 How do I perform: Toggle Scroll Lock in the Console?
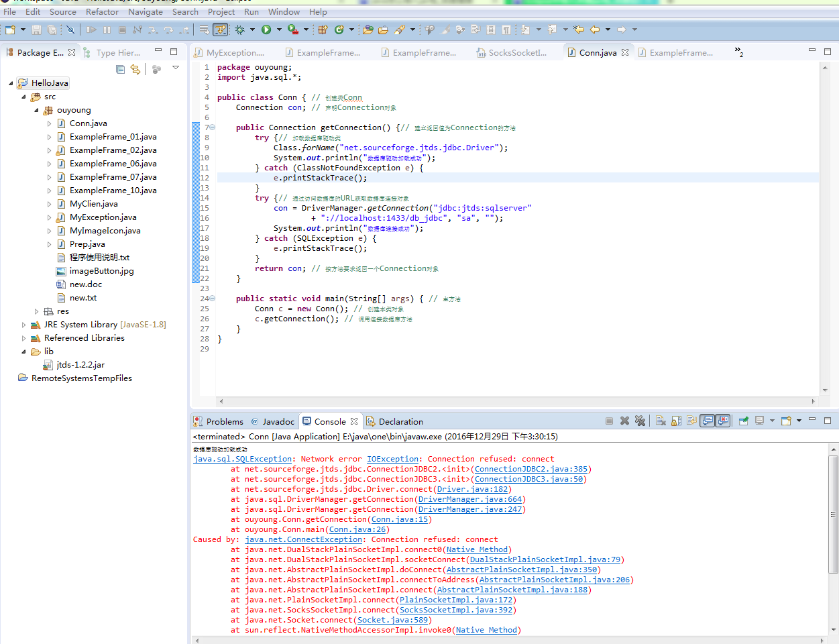pyautogui.click(x=676, y=421)
